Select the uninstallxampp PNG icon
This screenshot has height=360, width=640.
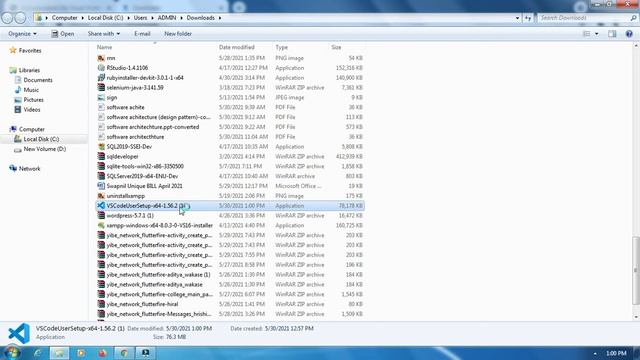(x=101, y=196)
